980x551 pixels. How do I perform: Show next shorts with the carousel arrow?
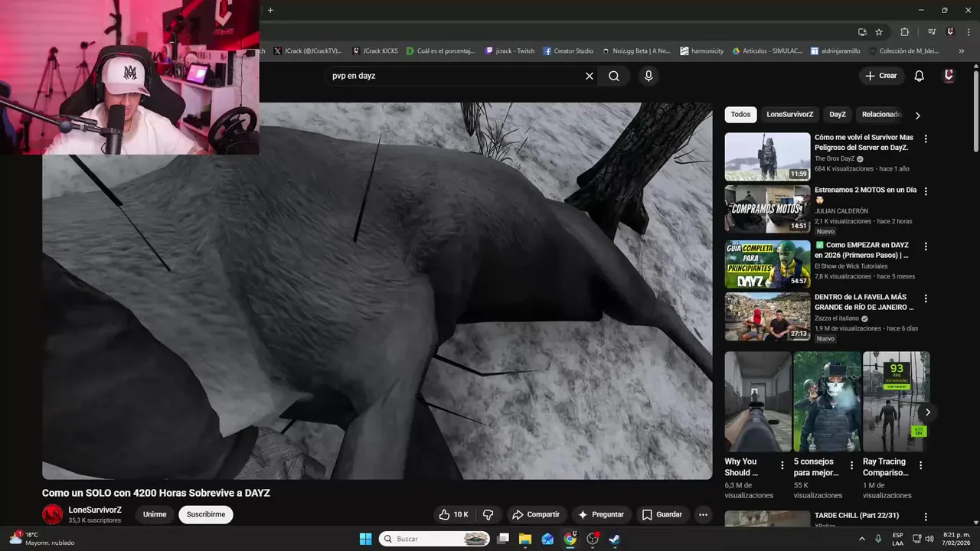(927, 412)
